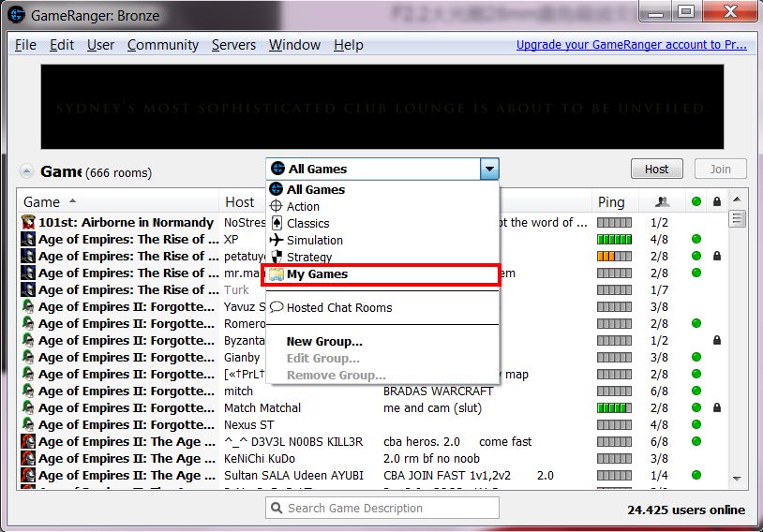Click the Host button
763x532 pixels.
point(657,170)
